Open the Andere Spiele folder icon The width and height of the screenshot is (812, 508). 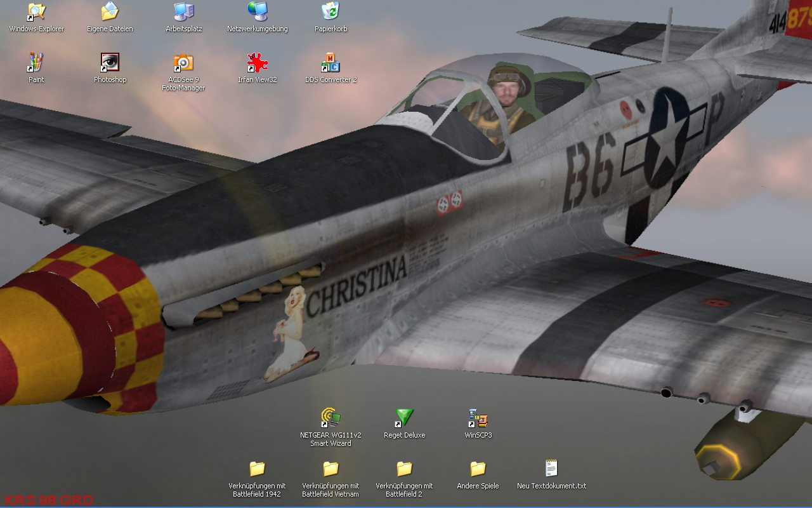pos(478,469)
